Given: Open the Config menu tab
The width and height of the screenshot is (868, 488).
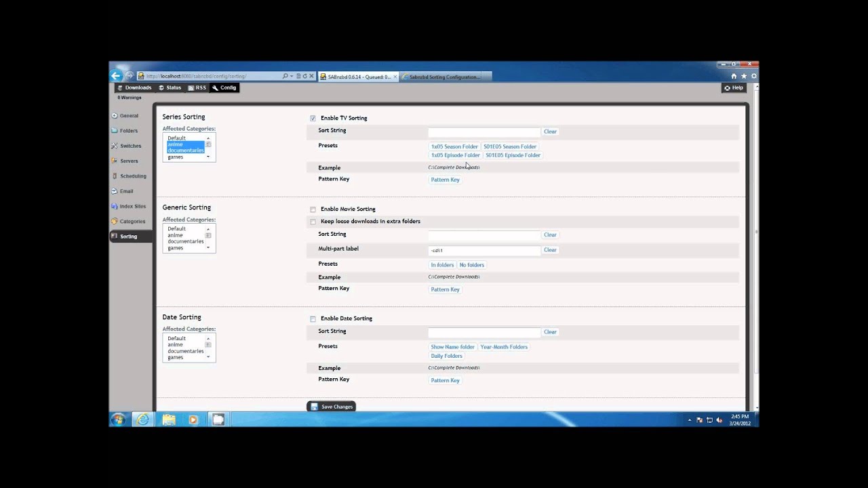Looking at the screenshot, I should tap(224, 87).
